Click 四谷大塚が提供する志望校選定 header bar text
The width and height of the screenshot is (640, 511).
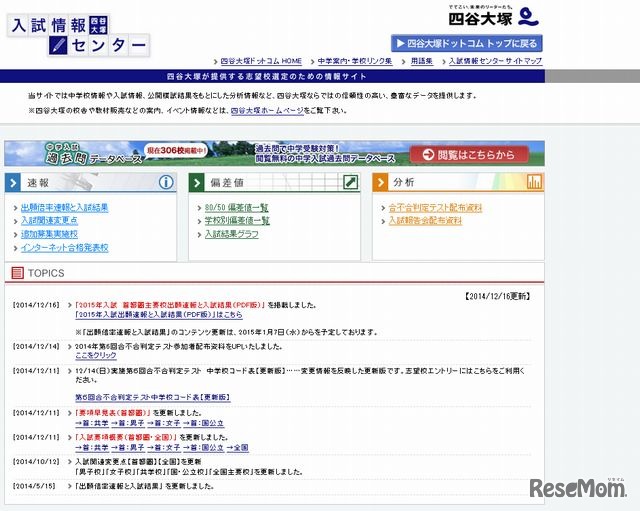pos(267,76)
